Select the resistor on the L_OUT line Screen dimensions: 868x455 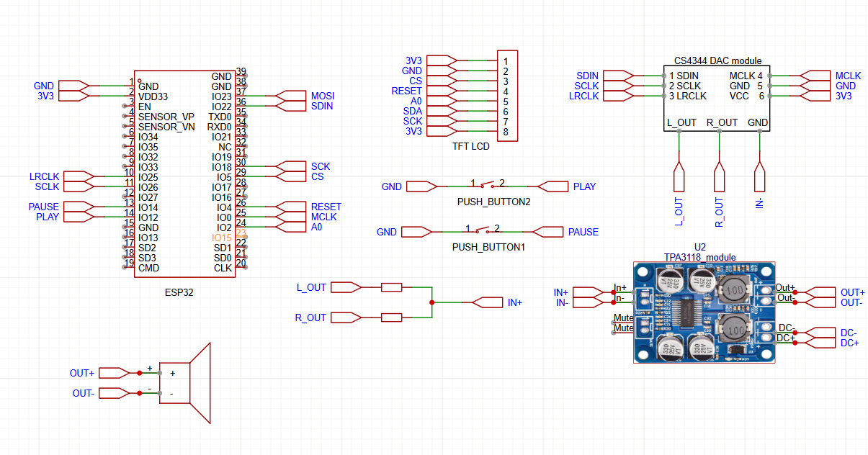point(391,287)
